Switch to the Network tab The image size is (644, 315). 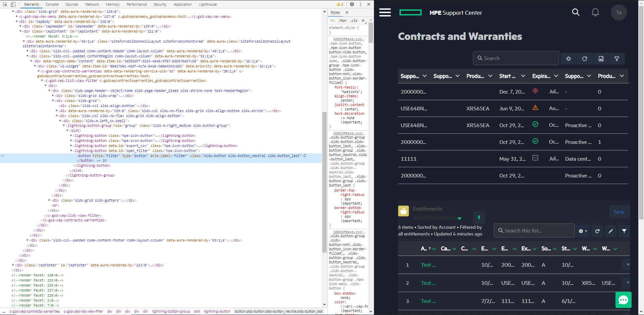coord(92,4)
